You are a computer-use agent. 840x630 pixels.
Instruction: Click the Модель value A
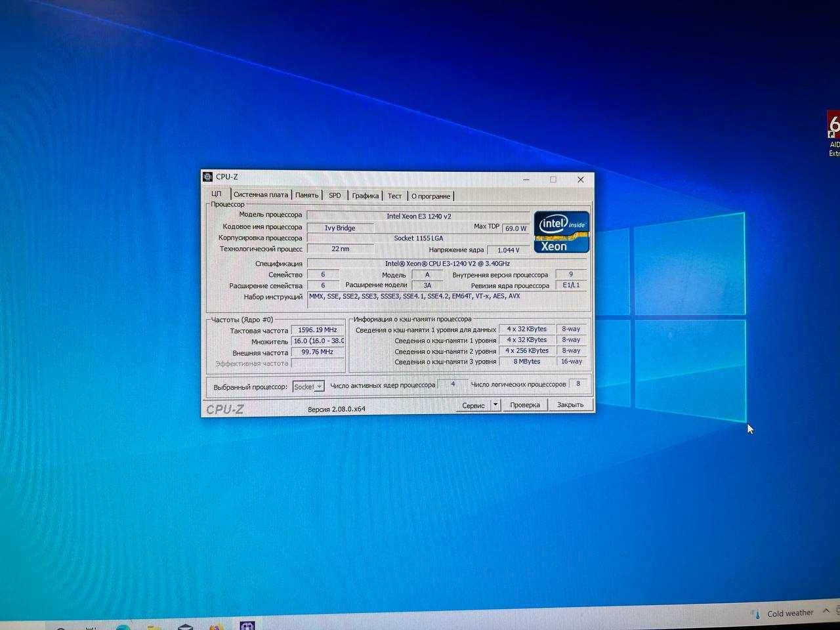tap(427, 274)
